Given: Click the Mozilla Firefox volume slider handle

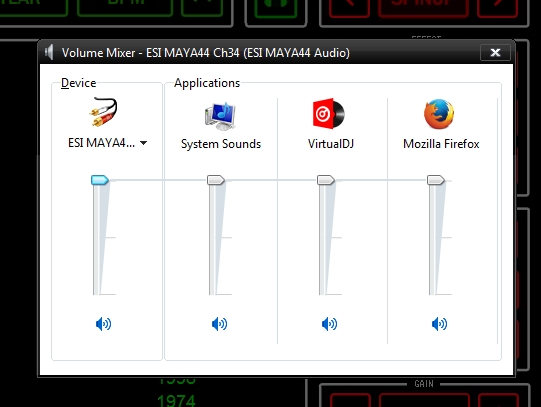Looking at the screenshot, I should coord(436,180).
